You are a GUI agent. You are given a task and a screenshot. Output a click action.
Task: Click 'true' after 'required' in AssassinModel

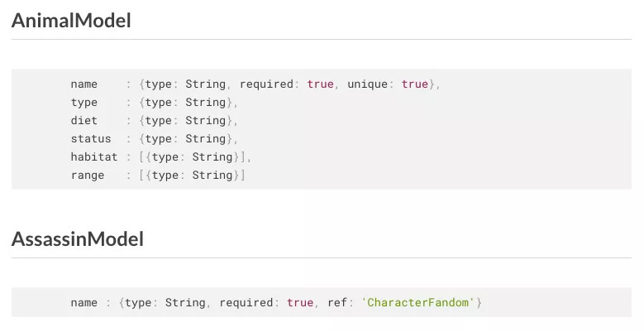pos(300,303)
